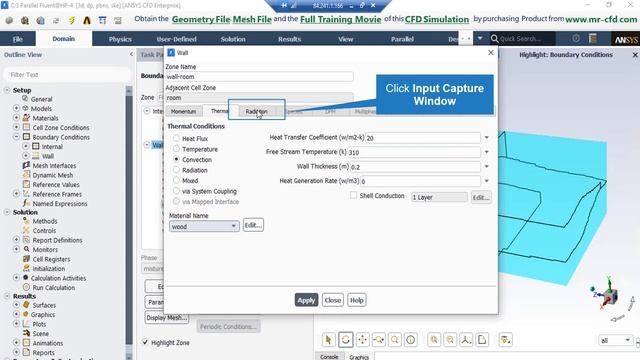Open the Results ribbon tab
The height and width of the screenshot is (360, 640).
coord(289,39)
